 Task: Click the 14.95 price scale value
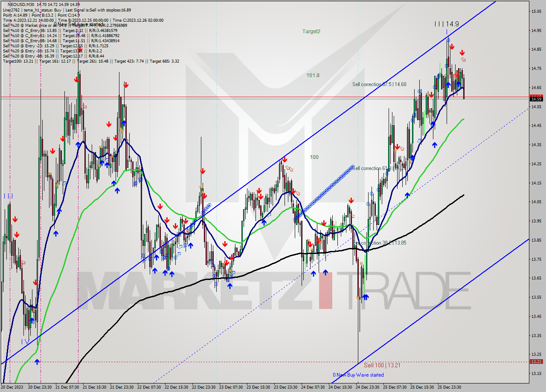536,30
